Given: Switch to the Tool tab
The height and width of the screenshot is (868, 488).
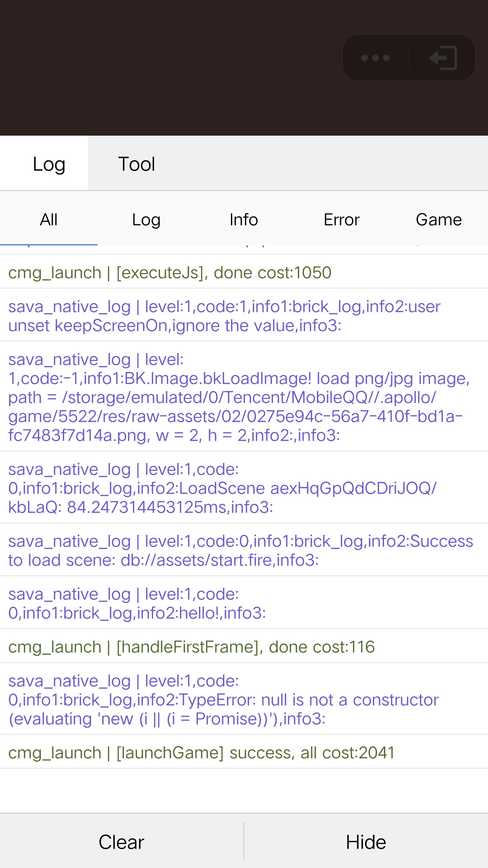Looking at the screenshot, I should coord(136,164).
